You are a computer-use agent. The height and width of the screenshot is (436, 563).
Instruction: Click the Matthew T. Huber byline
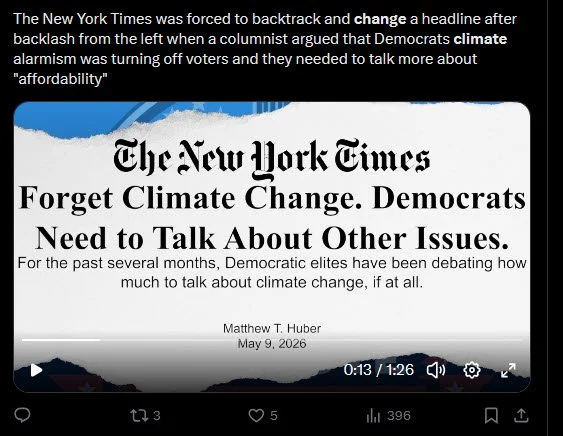pos(272,328)
